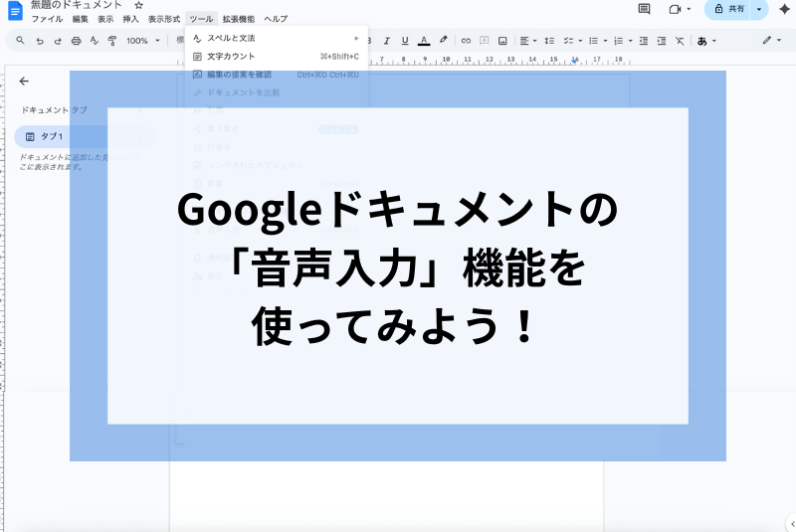
Task: Open the highlight color picker
Action: [443, 40]
